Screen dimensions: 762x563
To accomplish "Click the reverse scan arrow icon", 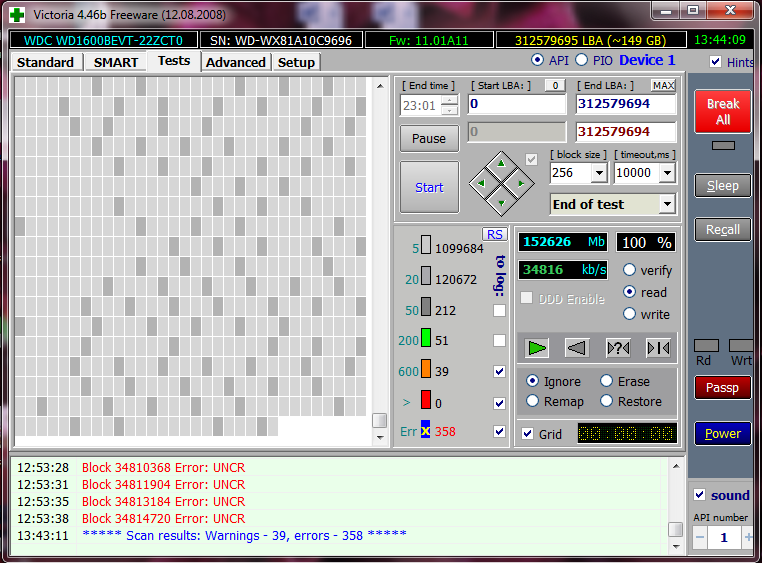I will tap(577, 348).
